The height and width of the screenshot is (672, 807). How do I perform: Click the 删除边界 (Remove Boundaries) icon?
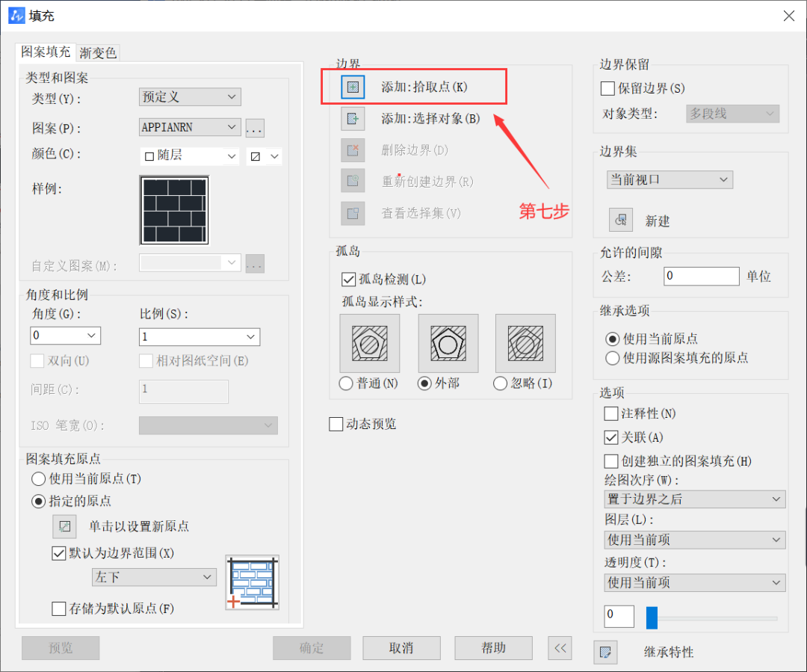coord(353,149)
